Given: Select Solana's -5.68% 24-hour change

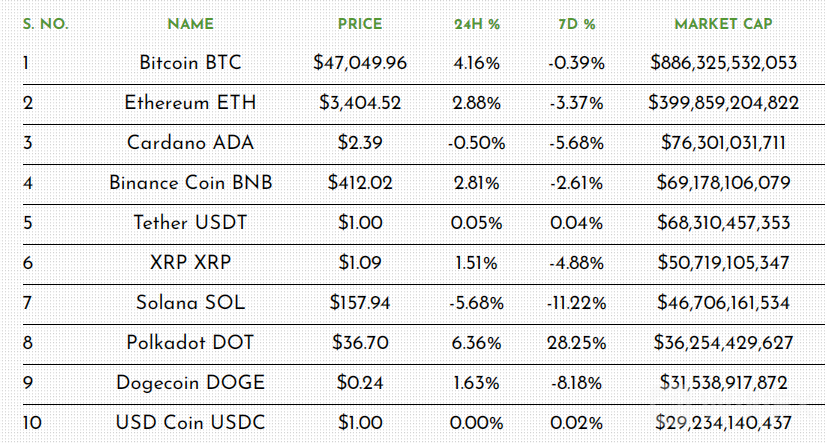Looking at the screenshot, I should pyautogui.click(x=477, y=303).
